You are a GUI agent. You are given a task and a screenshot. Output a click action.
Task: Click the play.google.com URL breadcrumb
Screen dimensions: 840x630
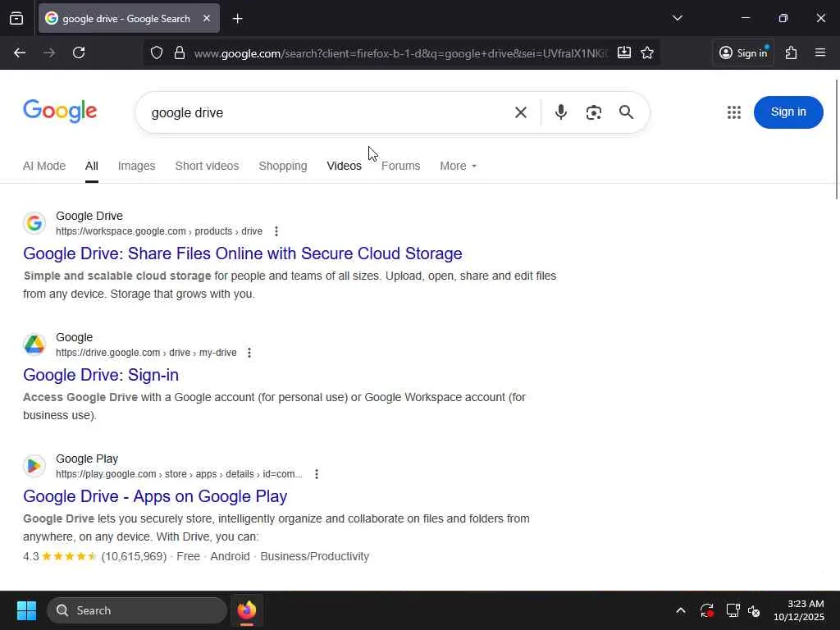pos(179,475)
